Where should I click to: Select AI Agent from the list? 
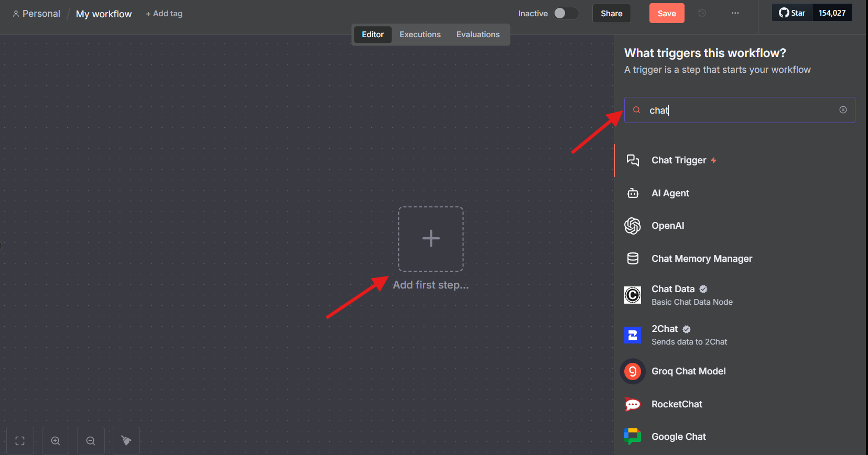(x=740, y=193)
